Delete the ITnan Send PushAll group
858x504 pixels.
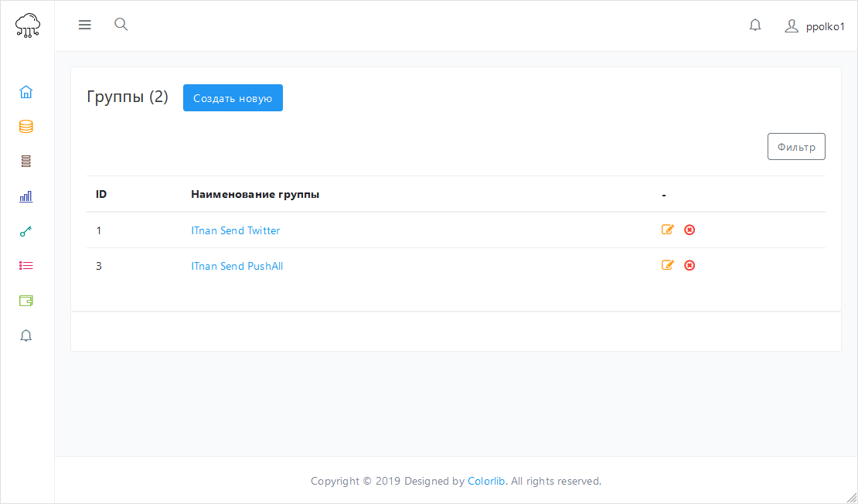coord(689,265)
